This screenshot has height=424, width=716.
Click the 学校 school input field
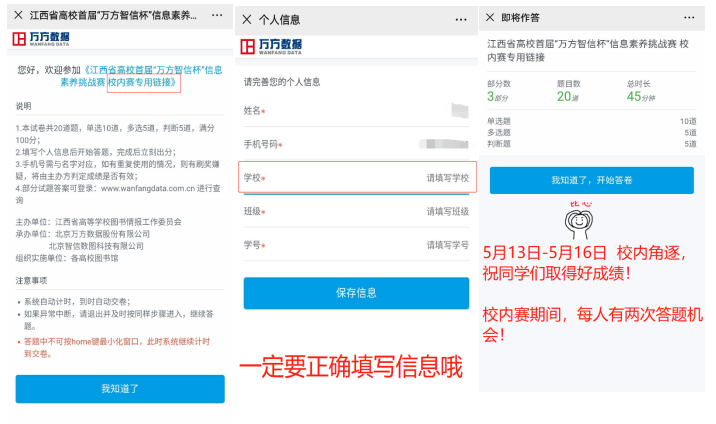[357, 177]
